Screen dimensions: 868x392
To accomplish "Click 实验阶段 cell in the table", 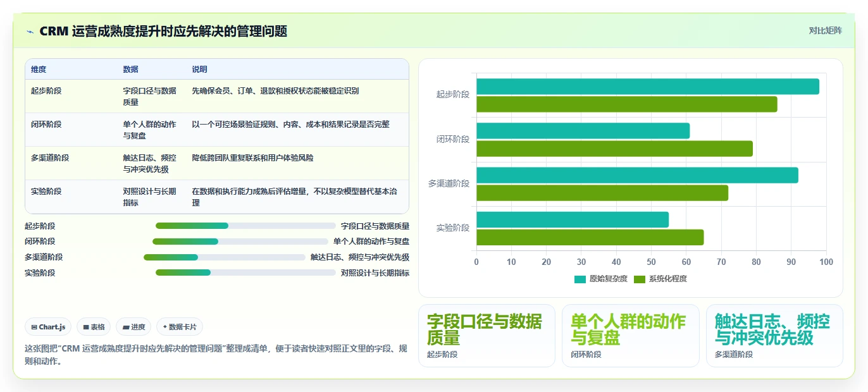I will tap(46, 192).
